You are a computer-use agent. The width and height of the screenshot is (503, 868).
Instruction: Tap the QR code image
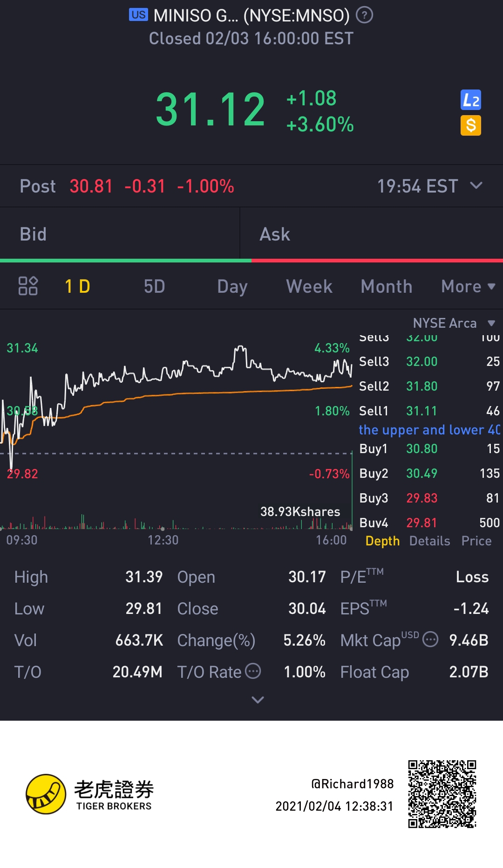(442, 794)
